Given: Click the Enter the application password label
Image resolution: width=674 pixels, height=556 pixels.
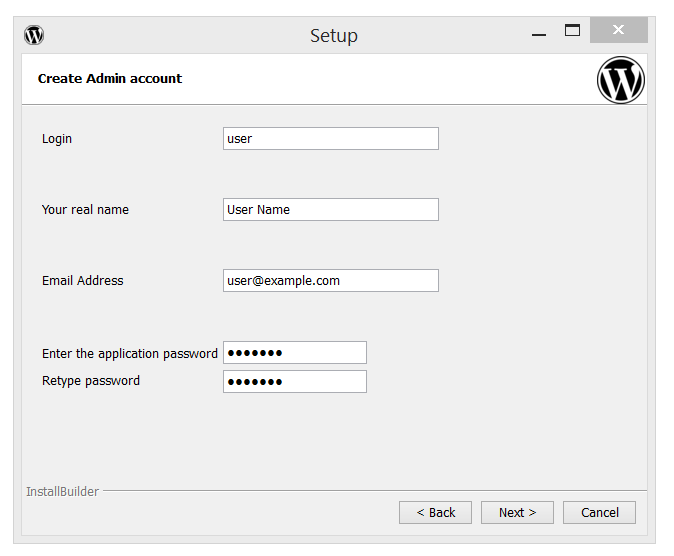Looking at the screenshot, I should (x=129, y=354).
